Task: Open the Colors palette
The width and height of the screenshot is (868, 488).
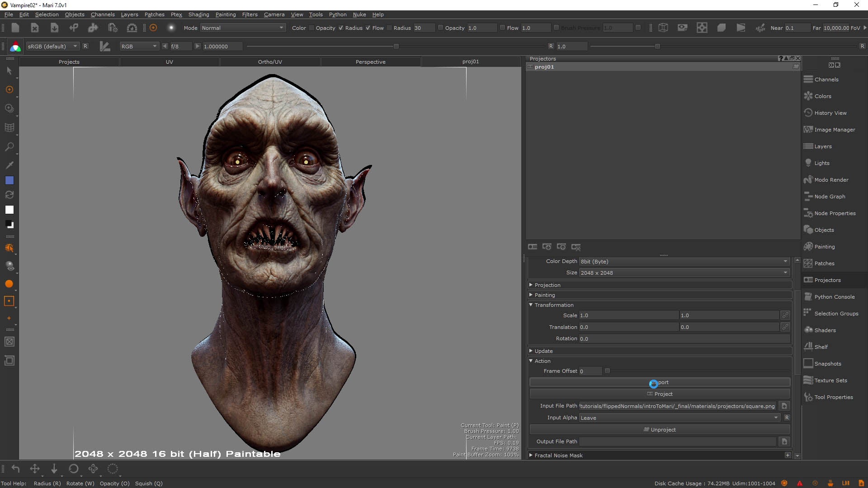Action: coord(822,96)
